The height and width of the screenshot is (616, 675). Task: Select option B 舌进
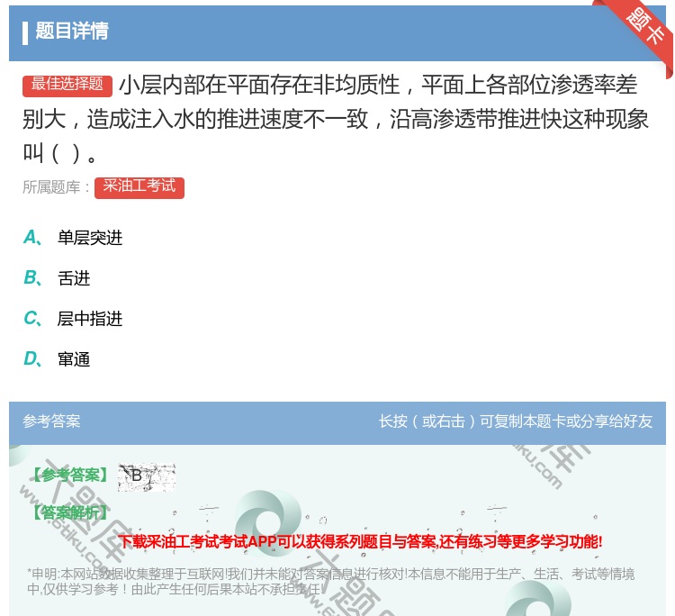point(57,278)
